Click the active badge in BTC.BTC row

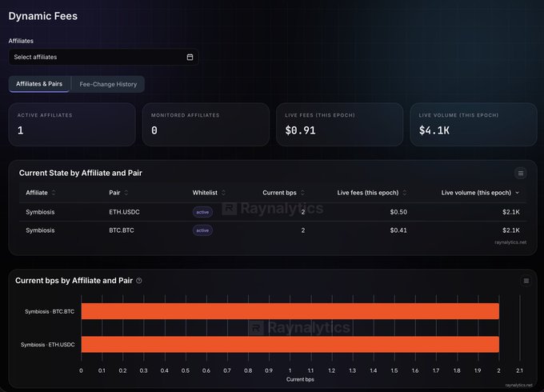pyautogui.click(x=202, y=230)
